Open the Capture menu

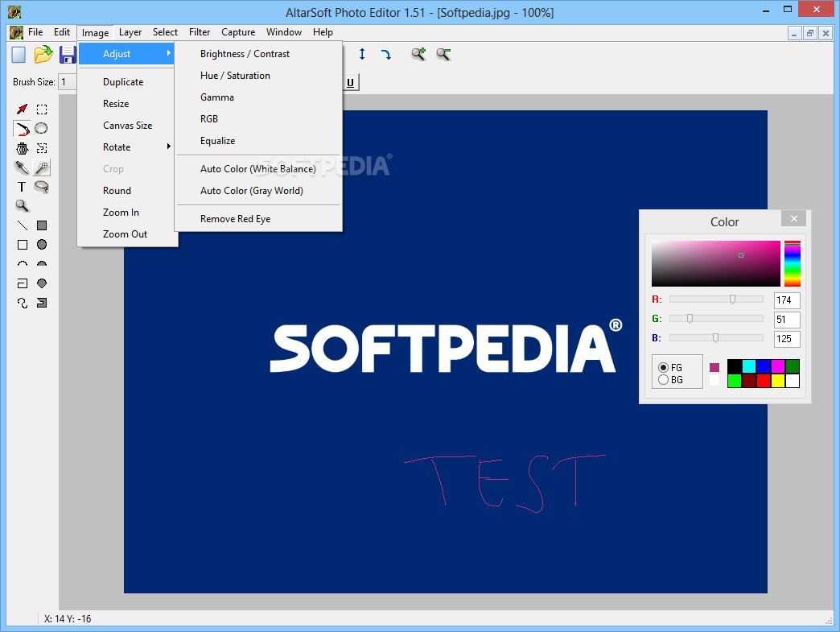[x=238, y=32]
